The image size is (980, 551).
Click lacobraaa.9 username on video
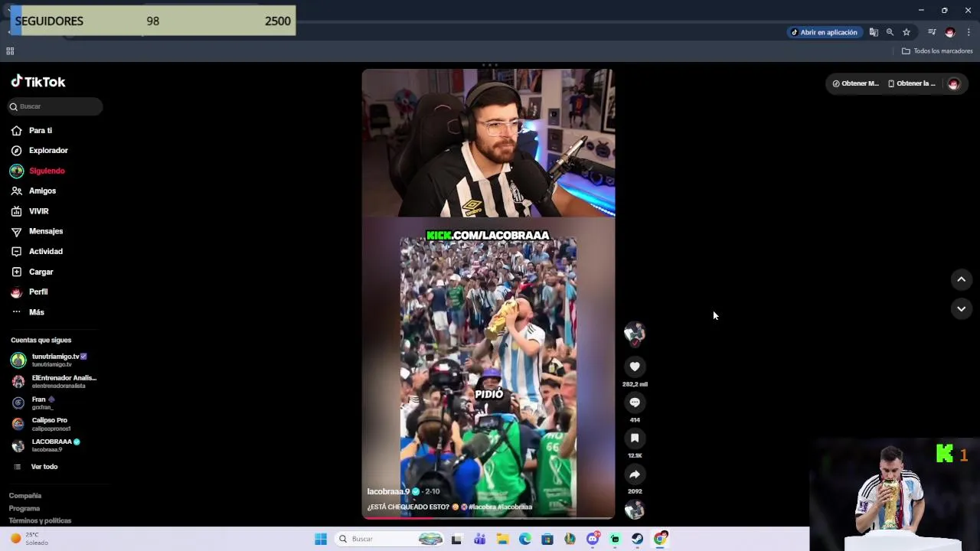[x=388, y=491]
